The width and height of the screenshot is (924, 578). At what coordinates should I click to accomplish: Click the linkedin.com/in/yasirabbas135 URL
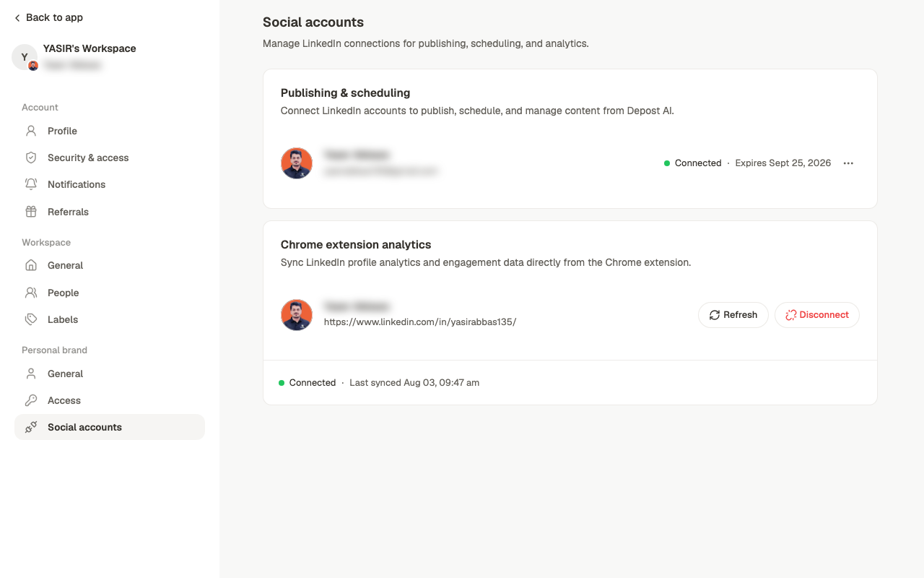tap(420, 322)
